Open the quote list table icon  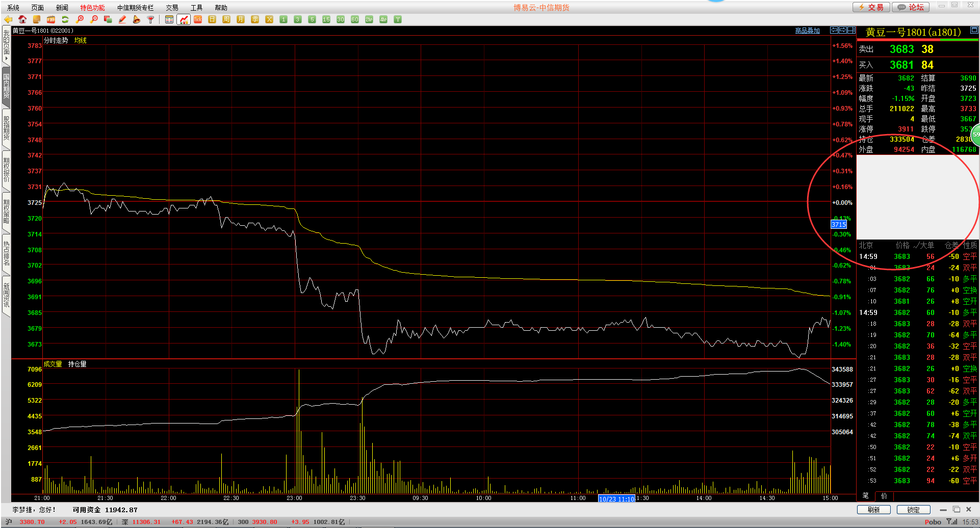click(x=169, y=19)
